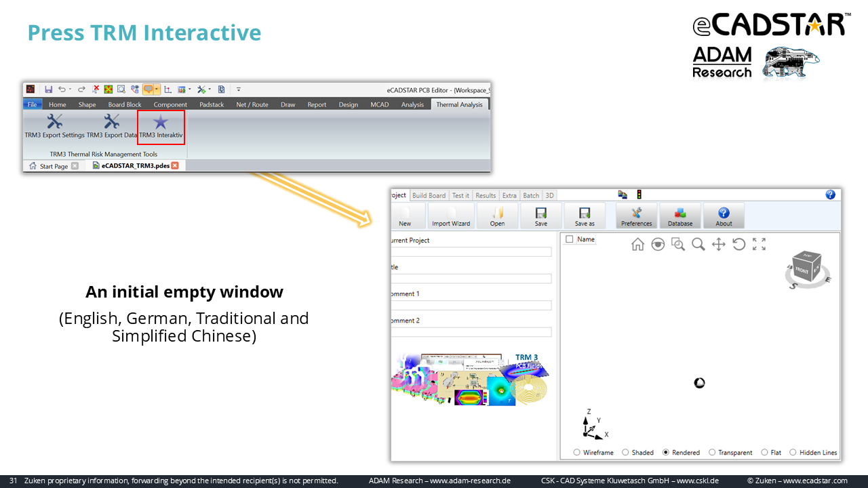Click the About button
This screenshot has height=488, width=868.
[724, 216]
